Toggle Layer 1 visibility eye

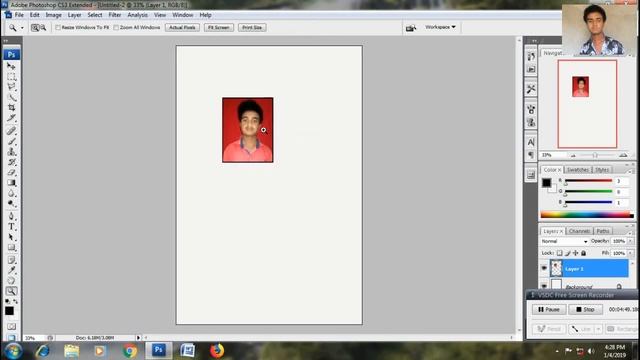pos(544,268)
